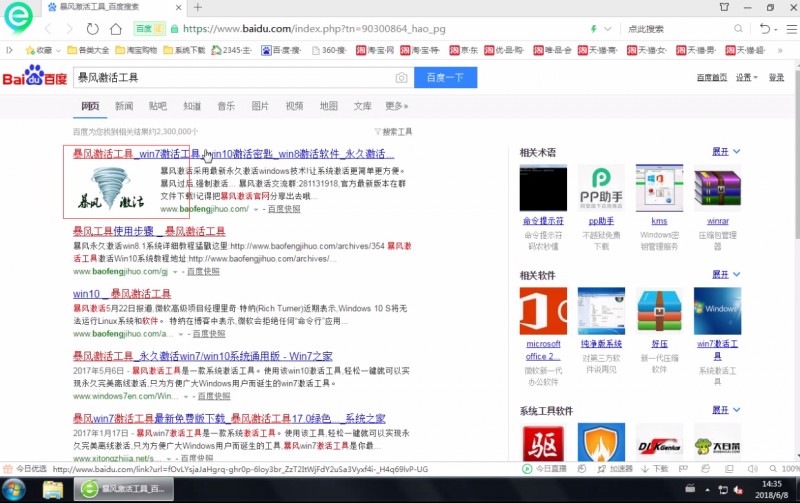Click the speaker mute icon in browser status bar

point(753,469)
